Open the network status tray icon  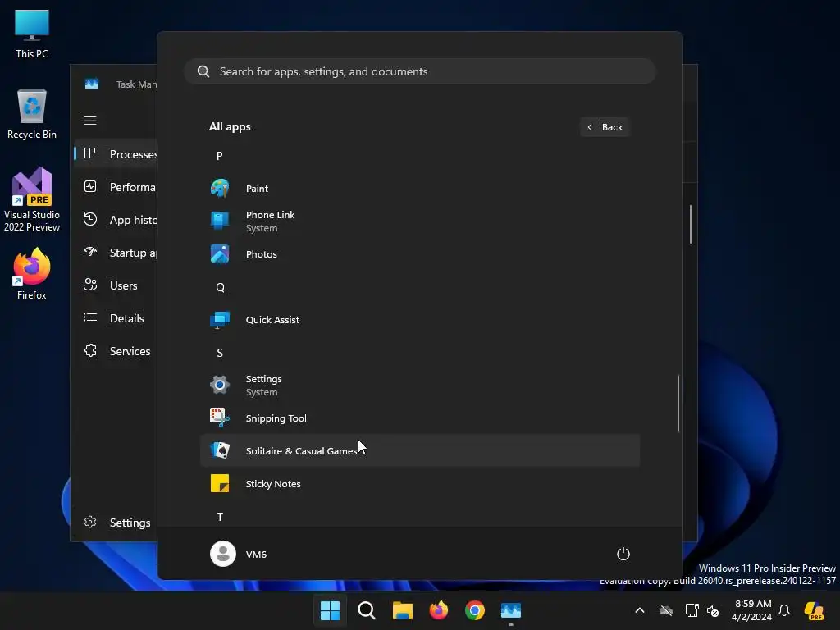[x=692, y=610]
